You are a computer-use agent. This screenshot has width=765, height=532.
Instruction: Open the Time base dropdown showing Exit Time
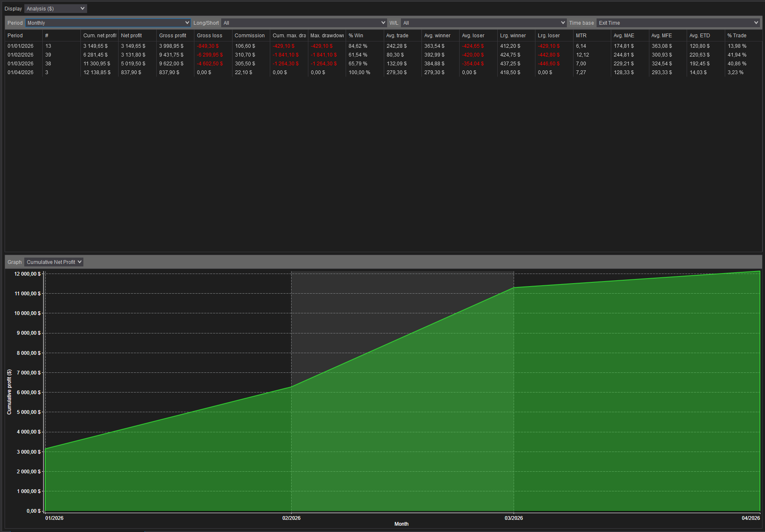(679, 23)
